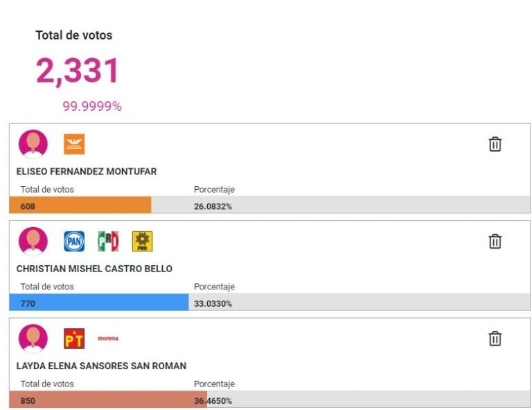Click the 2,331 total votes figure
This screenshot has width=532, height=410.
click(x=78, y=71)
